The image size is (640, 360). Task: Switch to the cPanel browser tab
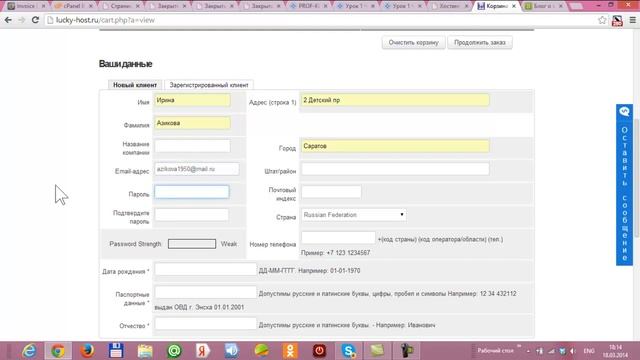tap(73, 6)
